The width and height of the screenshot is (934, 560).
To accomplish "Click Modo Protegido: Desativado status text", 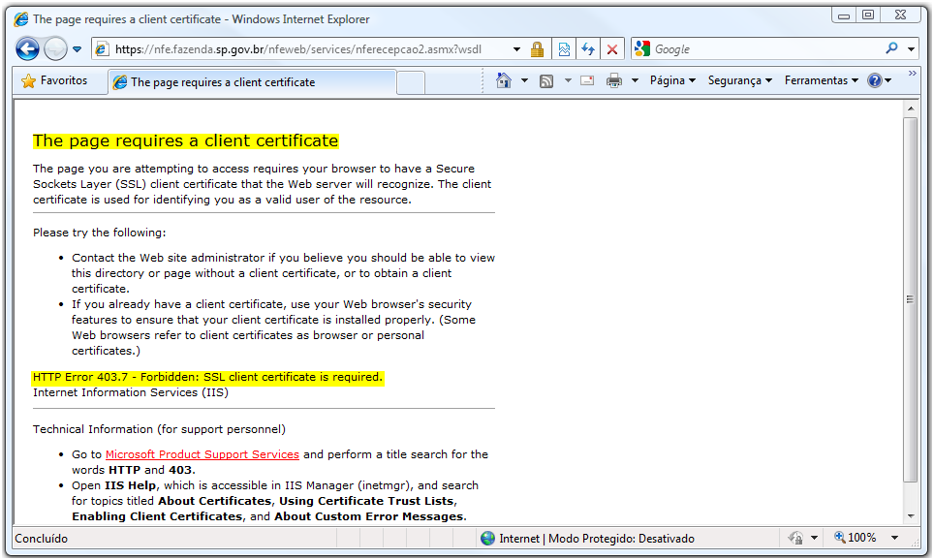I will click(621, 539).
